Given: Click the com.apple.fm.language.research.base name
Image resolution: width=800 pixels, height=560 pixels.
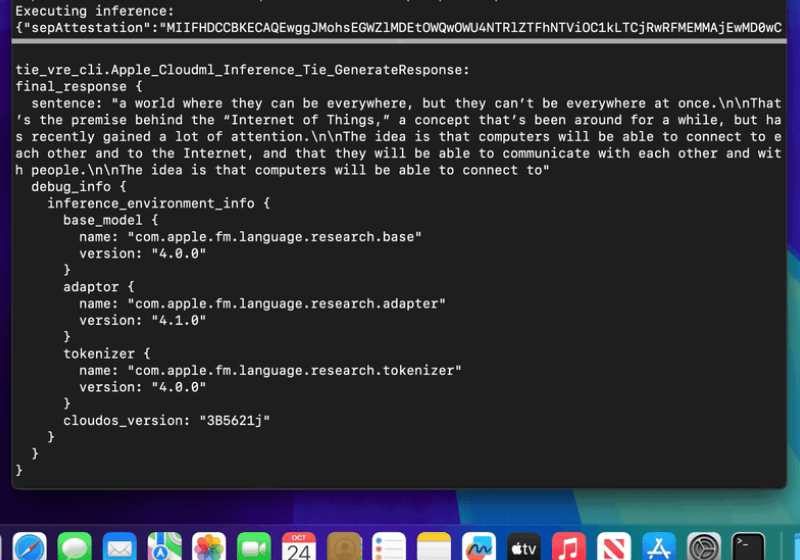Looking at the screenshot, I should pyautogui.click(x=274, y=237).
